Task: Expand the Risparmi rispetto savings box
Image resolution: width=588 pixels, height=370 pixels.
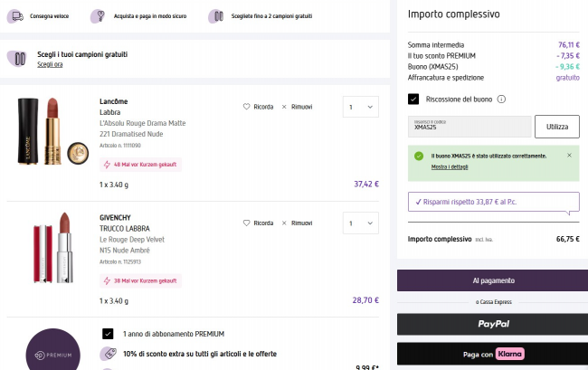Action: pos(493,202)
